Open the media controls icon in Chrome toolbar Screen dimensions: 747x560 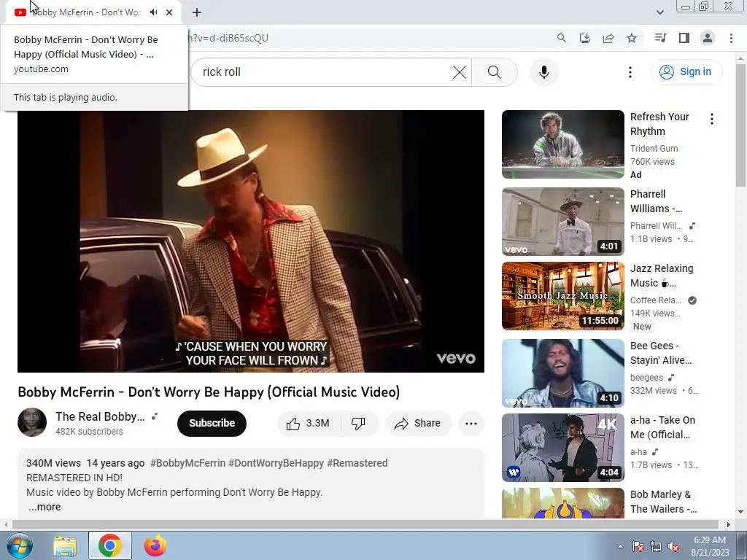tap(660, 38)
